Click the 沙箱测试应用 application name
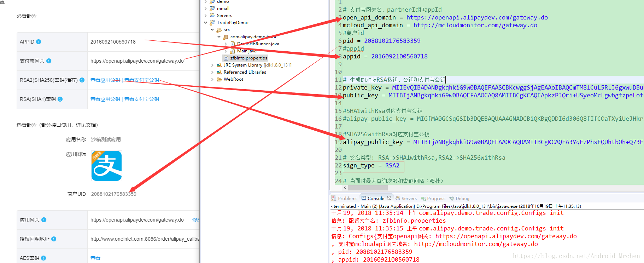Viewport: 644px width, 263px height. point(106,139)
